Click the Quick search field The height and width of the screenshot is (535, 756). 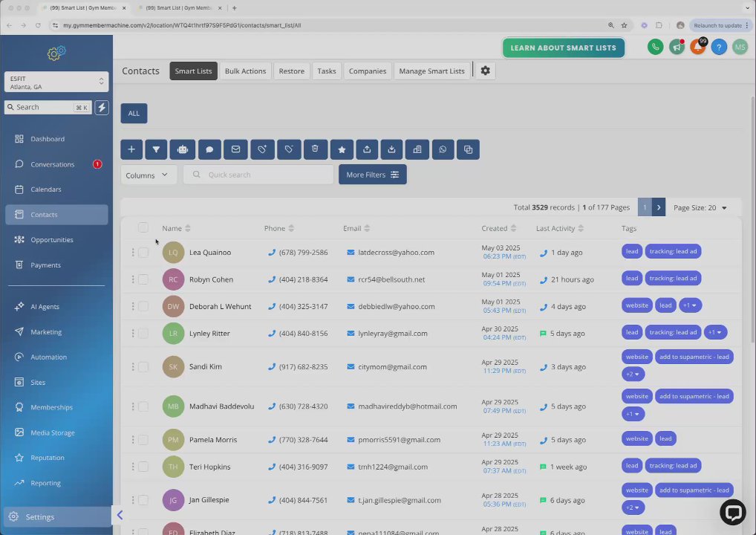pyautogui.click(x=258, y=175)
